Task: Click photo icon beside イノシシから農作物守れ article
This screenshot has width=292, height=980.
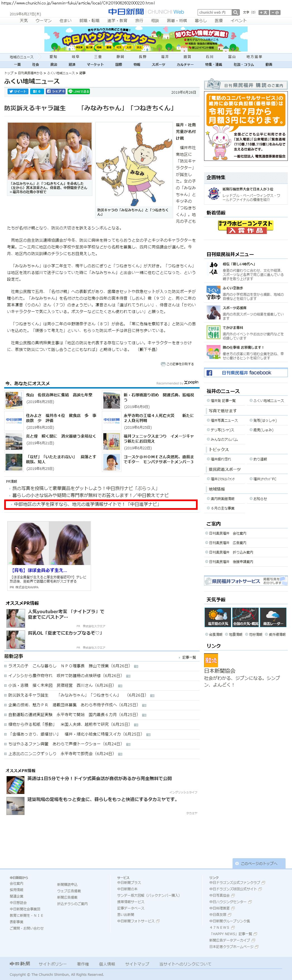Action: point(128,676)
